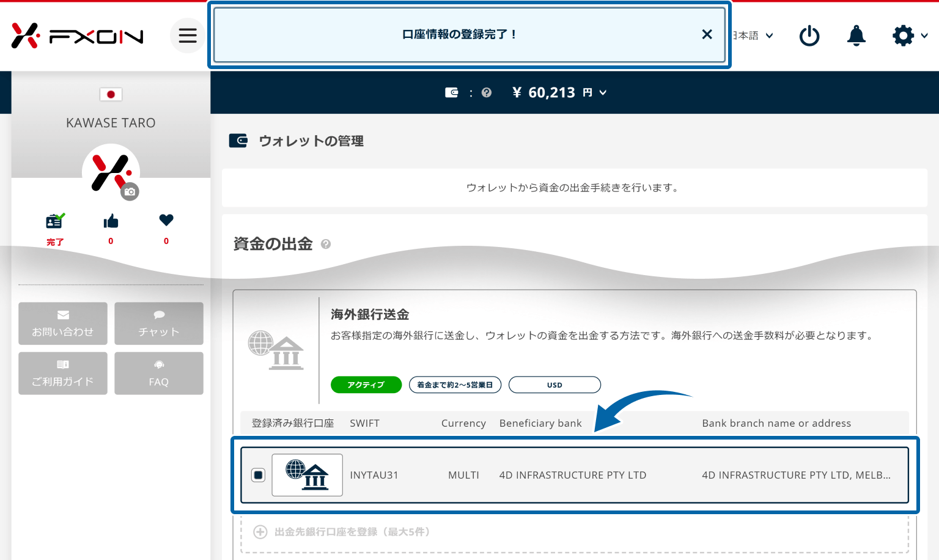Click the truncated MELB... branch address cell
Viewport: 939px width, 560px height.
796,475
